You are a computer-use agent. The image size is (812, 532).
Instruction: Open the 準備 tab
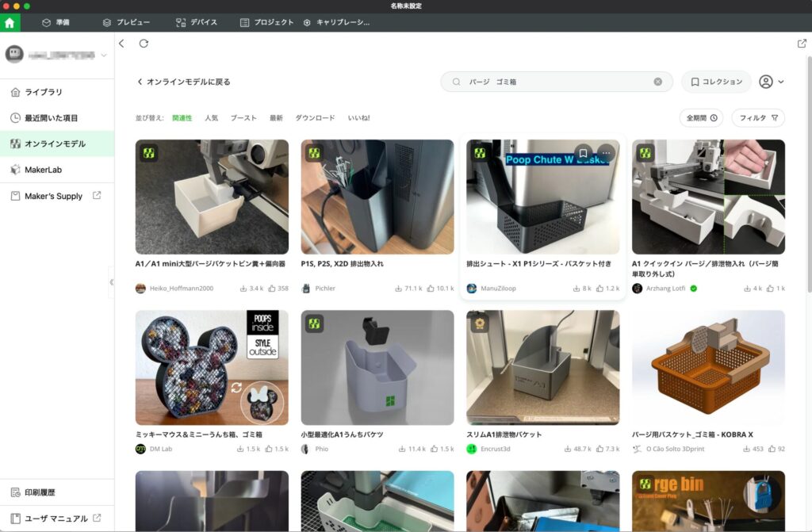coord(56,23)
